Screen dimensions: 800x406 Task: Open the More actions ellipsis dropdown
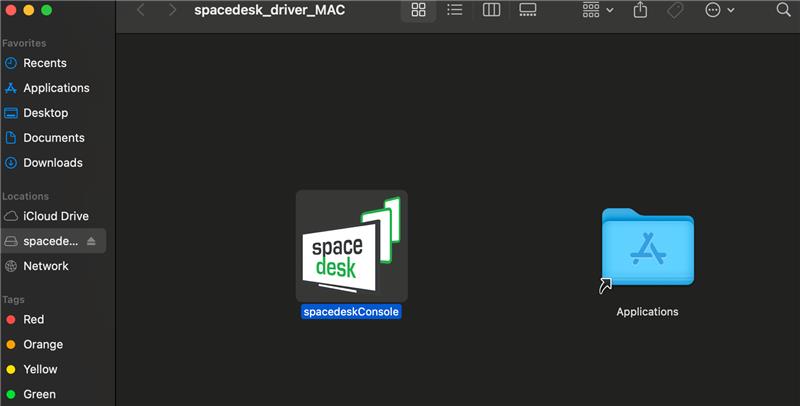720,10
